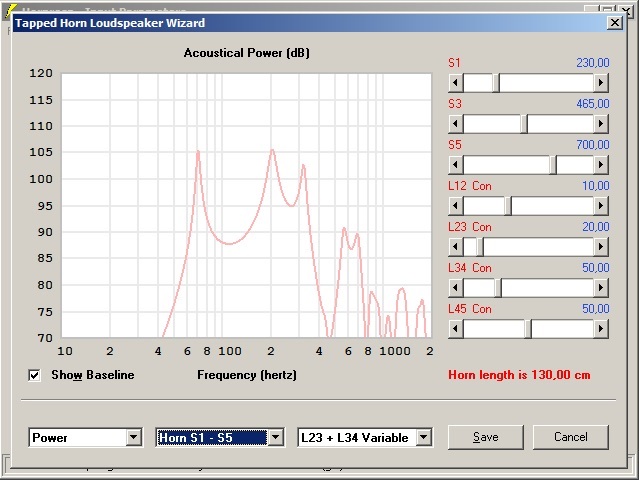Click the L34 Con slider left arrow

pyautogui.click(x=456, y=288)
